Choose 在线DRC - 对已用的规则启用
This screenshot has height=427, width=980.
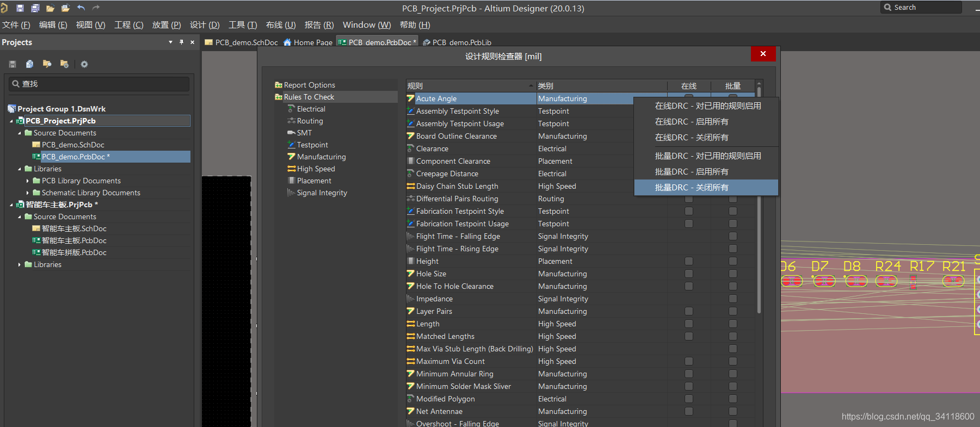(706, 106)
